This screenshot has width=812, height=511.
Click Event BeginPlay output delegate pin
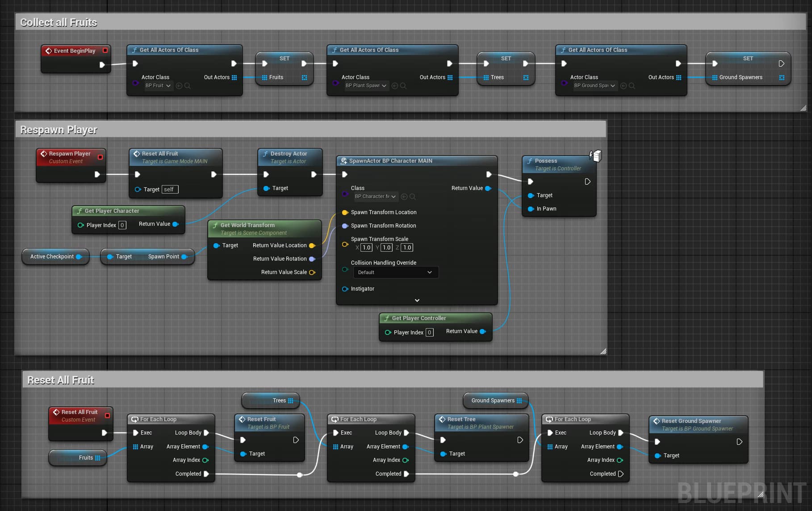coord(105,51)
